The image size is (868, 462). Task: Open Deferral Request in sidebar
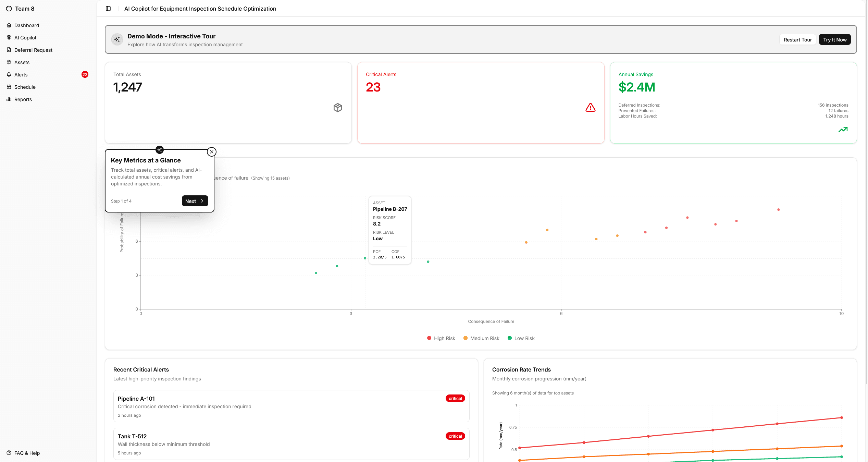coord(33,50)
